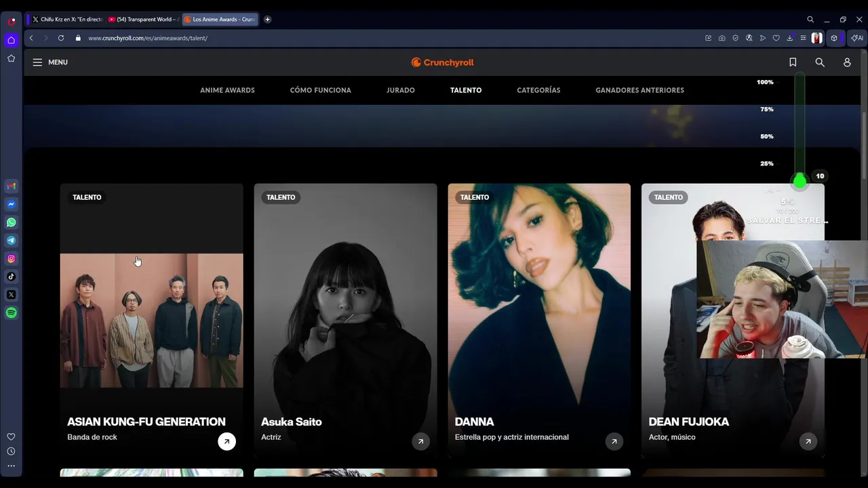Open GANADORES ANTERIORES nav item

(639, 90)
